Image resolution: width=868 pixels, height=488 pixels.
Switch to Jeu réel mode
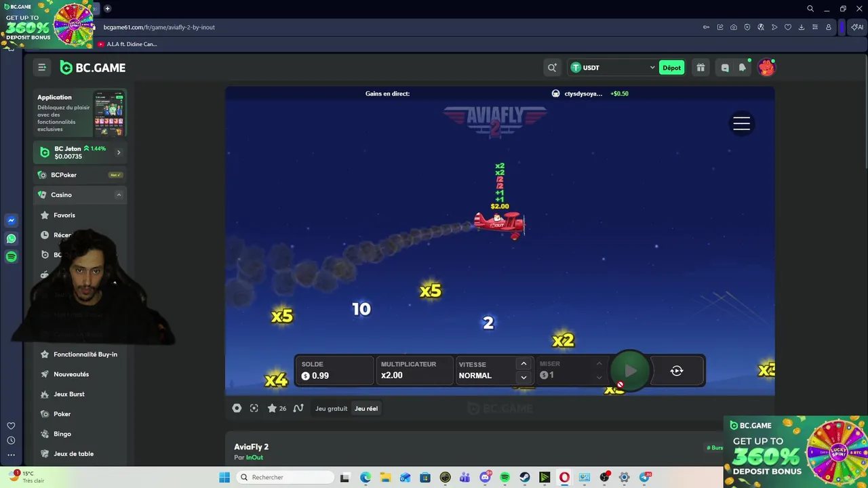(366, 409)
